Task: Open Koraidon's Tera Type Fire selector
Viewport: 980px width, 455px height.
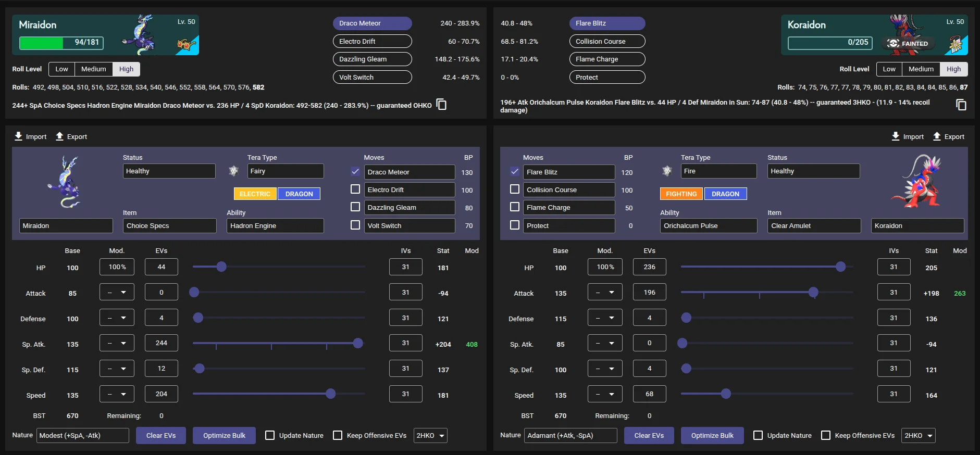Action: [x=719, y=171]
